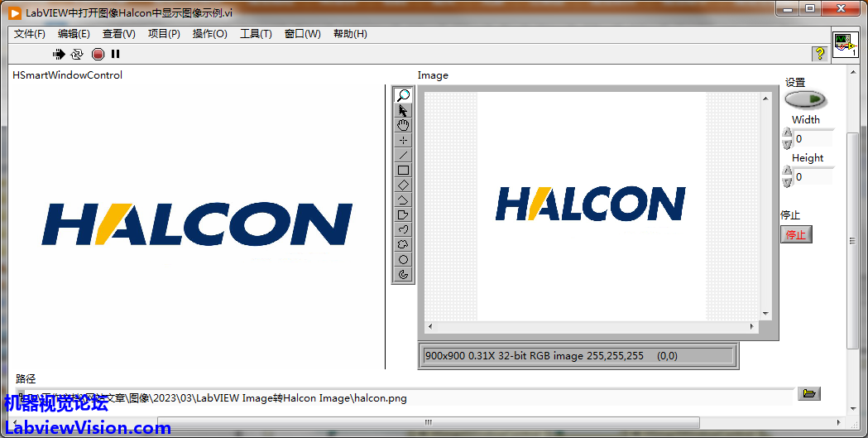This screenshot has height=438, width=868.
Task: Decrement the Width value
Action: [x=787, y=143]
